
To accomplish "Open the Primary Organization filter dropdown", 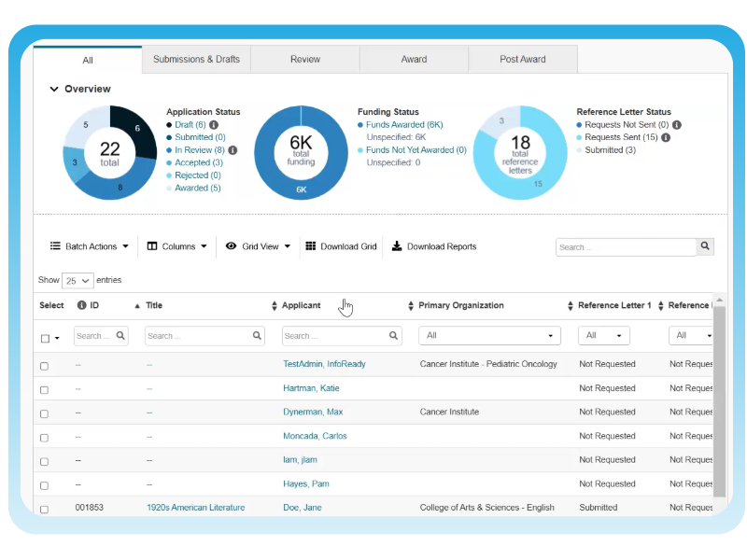I will (x=488, y=335).
